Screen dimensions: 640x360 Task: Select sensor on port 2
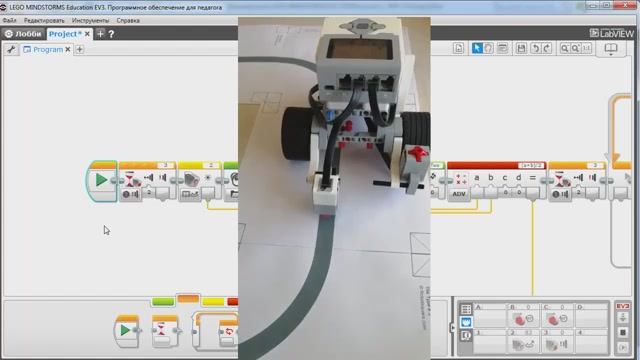click(523, 342)
